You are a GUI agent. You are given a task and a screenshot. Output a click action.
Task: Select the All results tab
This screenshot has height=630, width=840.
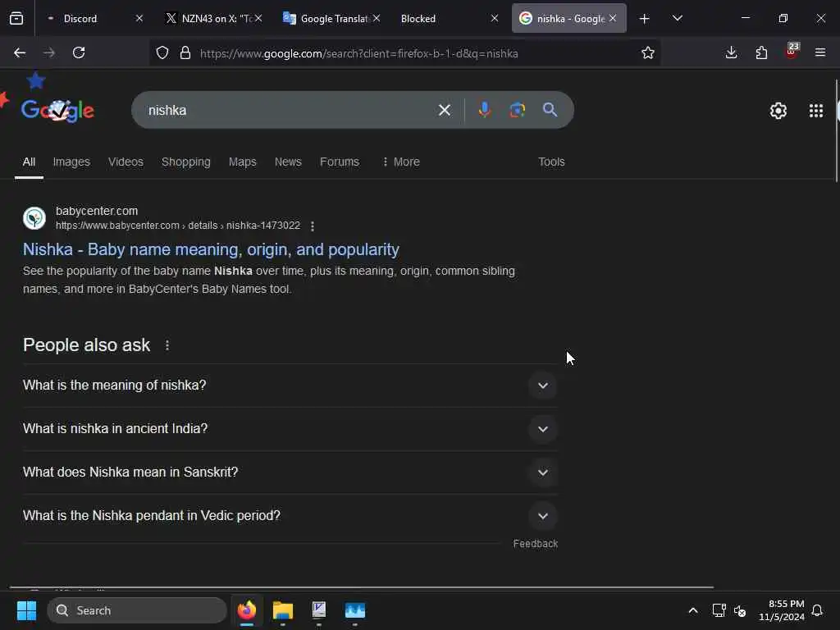(29, 162)
